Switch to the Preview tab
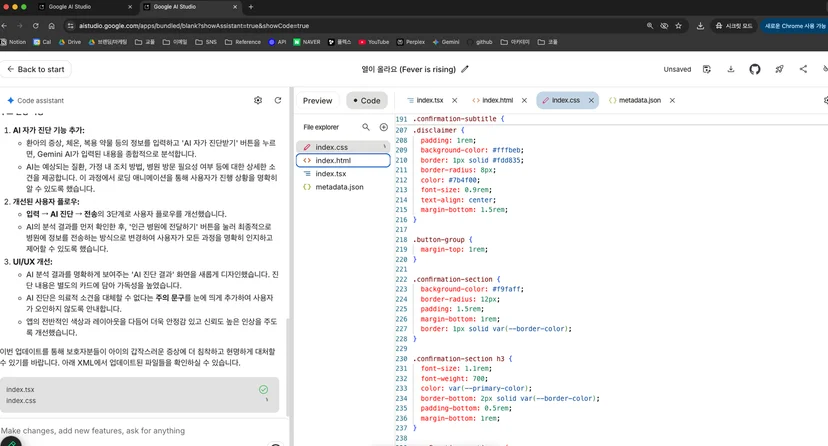 pos(317,100)
